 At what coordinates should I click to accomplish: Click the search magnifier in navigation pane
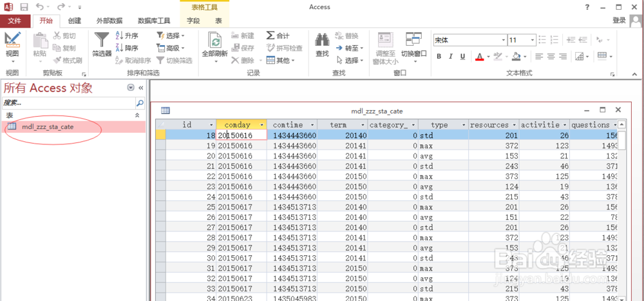(140, 102)
